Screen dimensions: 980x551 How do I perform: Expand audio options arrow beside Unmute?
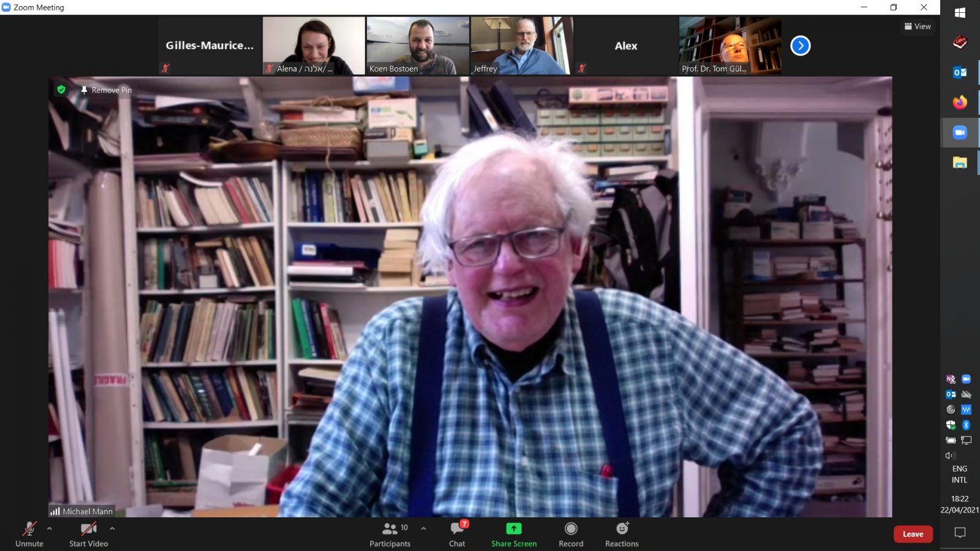[50, 528]
